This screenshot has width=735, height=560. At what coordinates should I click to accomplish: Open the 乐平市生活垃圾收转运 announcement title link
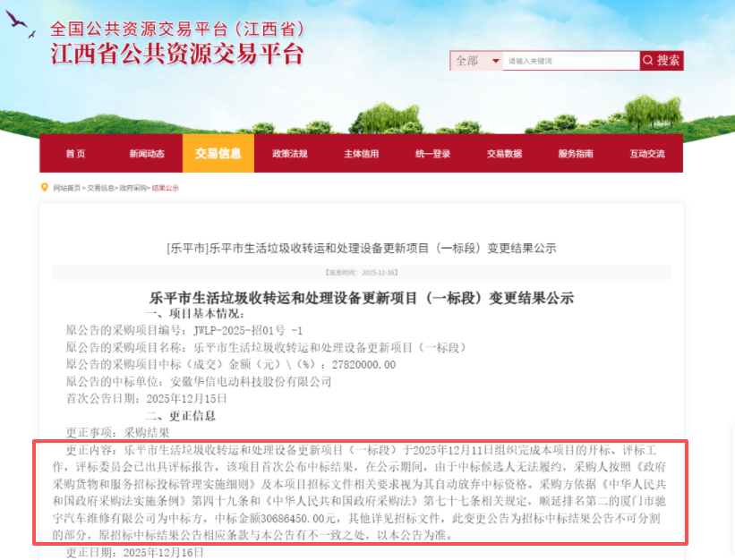click(362, 249)
